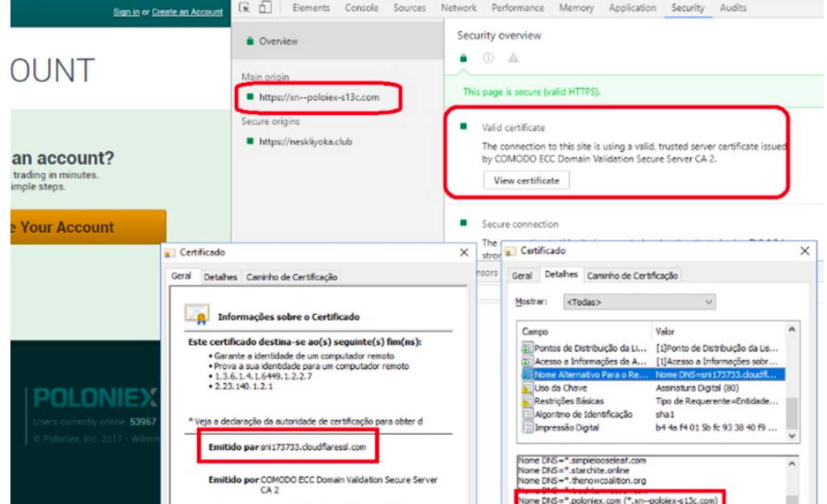
Task: Click the certificate badge image in Geral tab
Action: point(197,314)
